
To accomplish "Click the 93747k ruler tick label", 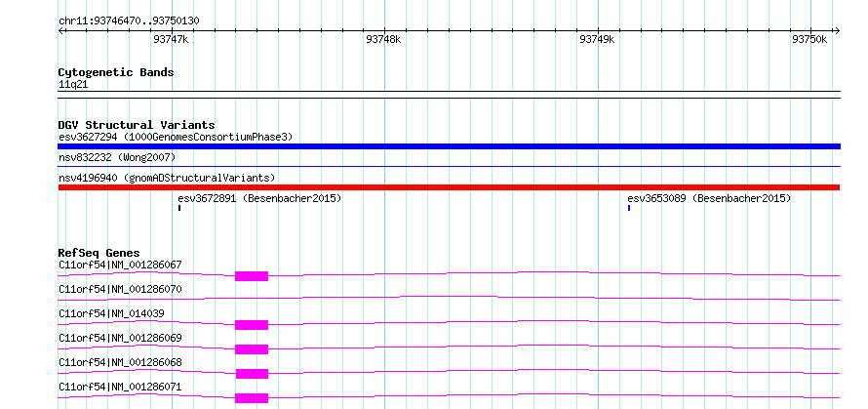I will point(171,39).
